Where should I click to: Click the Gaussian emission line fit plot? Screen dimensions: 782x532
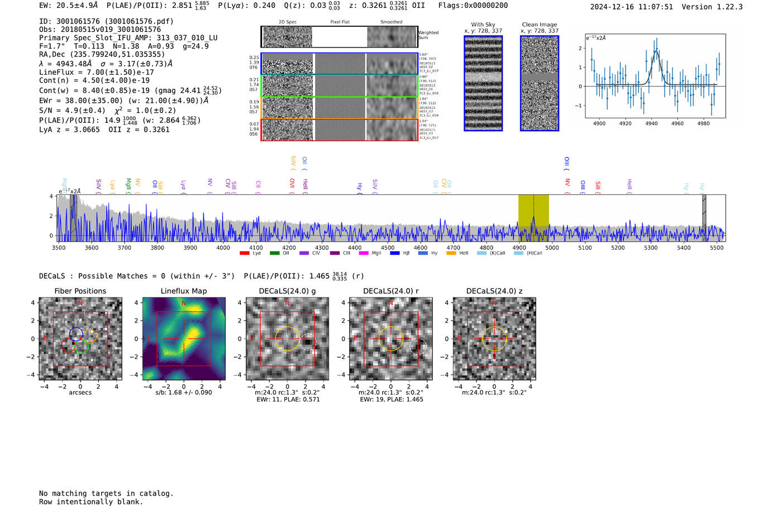tap(656, 76)
